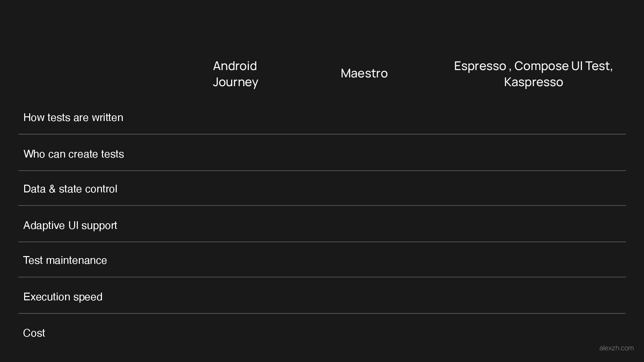
Task: Click divider line below How tests are written
Action: tap(322, 134)
